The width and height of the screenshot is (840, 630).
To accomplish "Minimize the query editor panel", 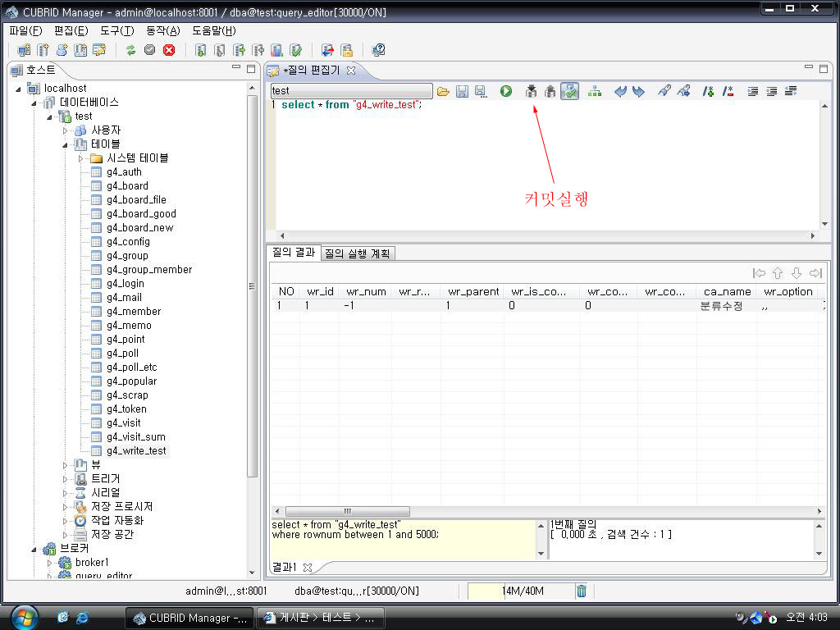I will (x=809, y=68).
